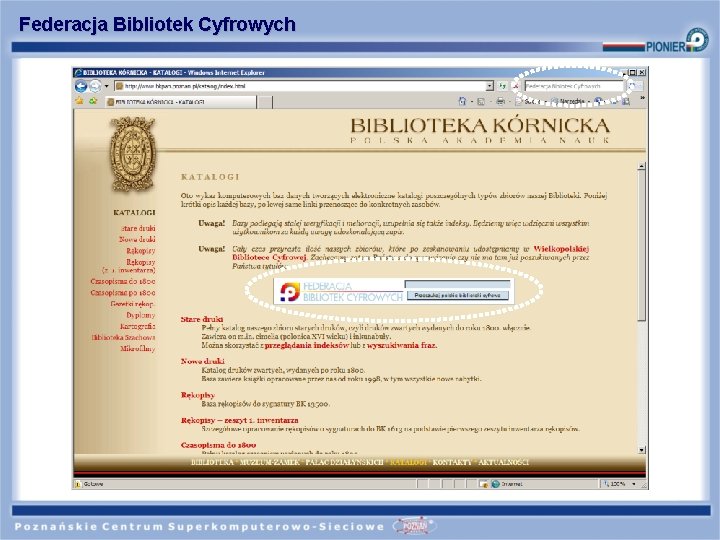Open the Stare druki sidebar link

point(138,228)
